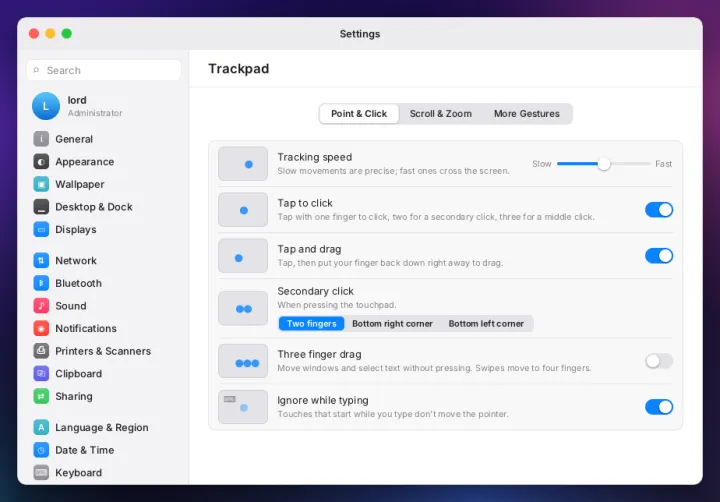This screenshot has height=502, width=720.
Task: Open the Displays icon
Action: pos(41,229)
